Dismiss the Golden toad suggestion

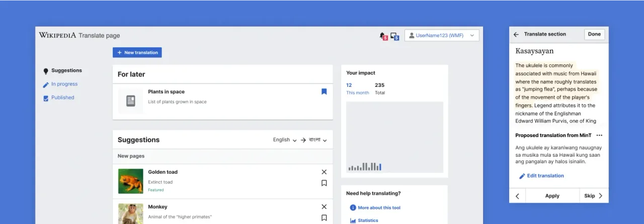pos(324,172)
